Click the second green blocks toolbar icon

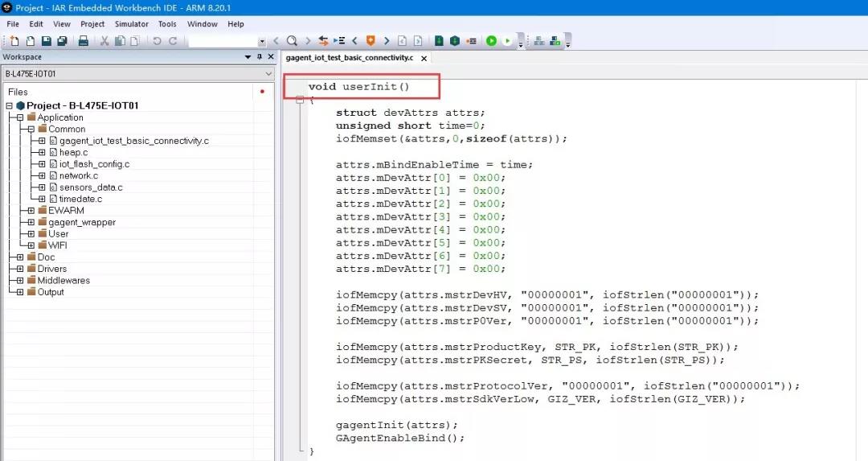coord(555,41)
